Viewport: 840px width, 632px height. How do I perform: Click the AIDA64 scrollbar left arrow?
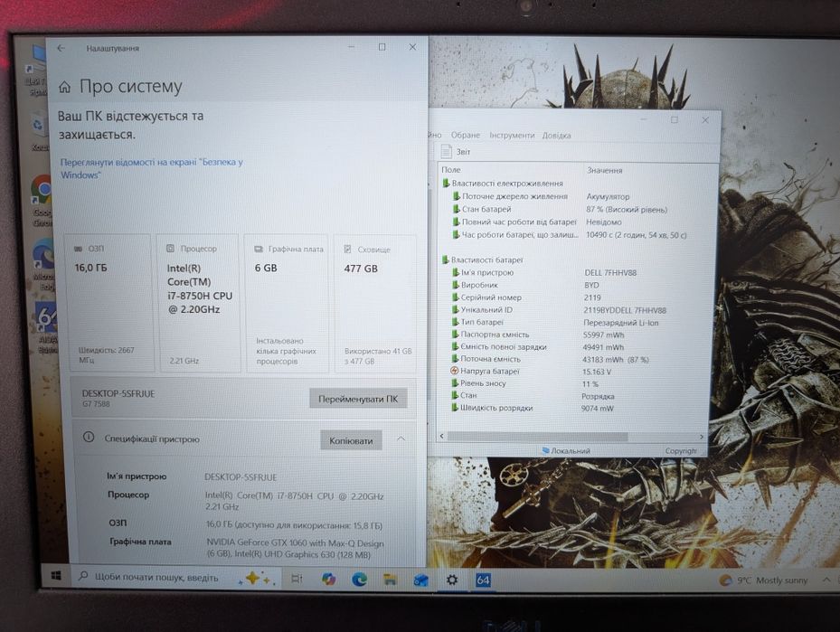[x=441, y=436]
